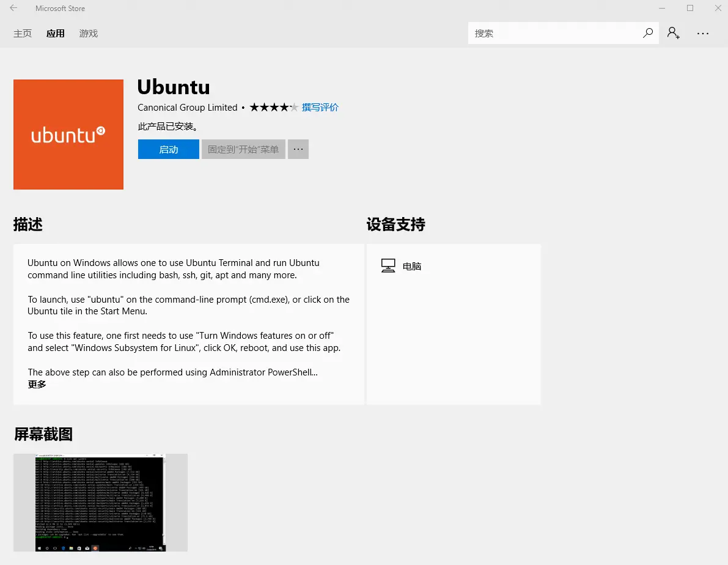Select the 应用 tab

point(55,34)
